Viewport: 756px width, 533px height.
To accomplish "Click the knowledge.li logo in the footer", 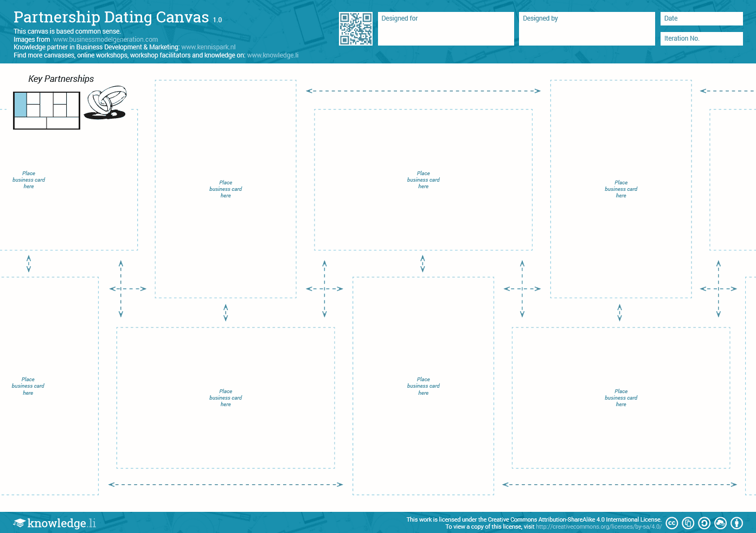I will [55, 523].
